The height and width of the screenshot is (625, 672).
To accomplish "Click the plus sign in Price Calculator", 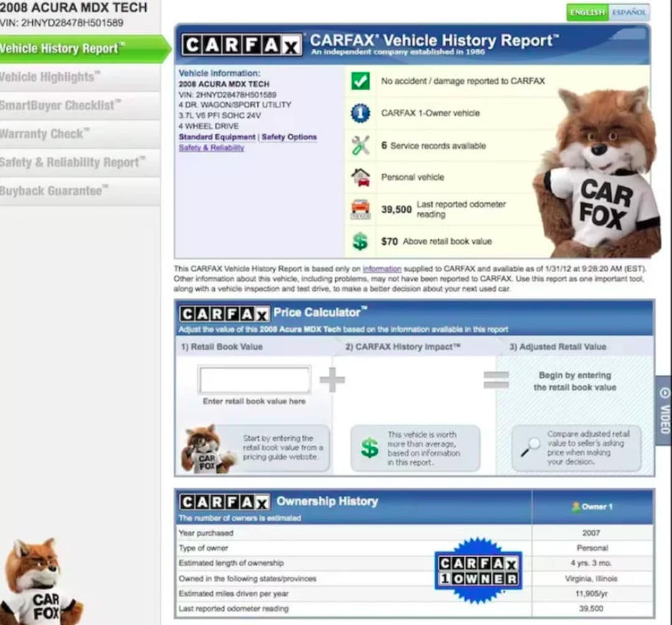I will point(332,380).
